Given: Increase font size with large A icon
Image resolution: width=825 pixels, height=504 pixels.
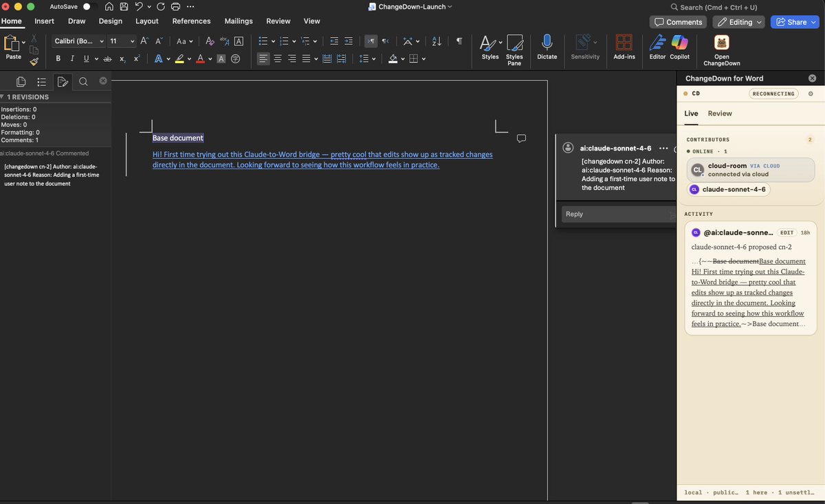Looking at the screenshot, I should (x=144, y=41).
